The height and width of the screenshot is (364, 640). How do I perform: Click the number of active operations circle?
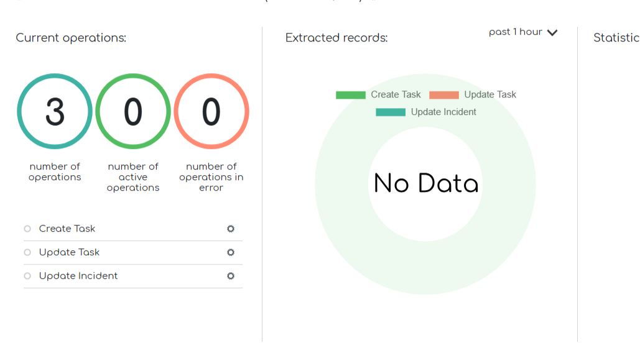click(133, 112)
